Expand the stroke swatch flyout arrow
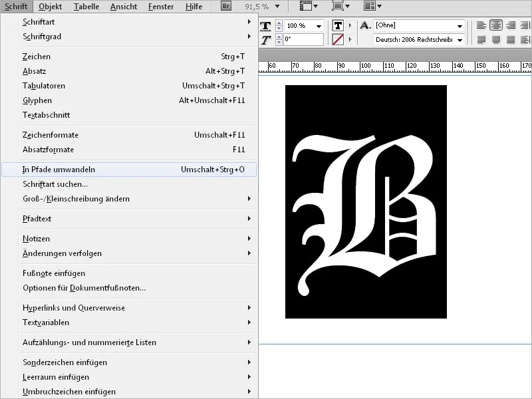The height and width of the screenshot is (399, 532). pos(350,39)
